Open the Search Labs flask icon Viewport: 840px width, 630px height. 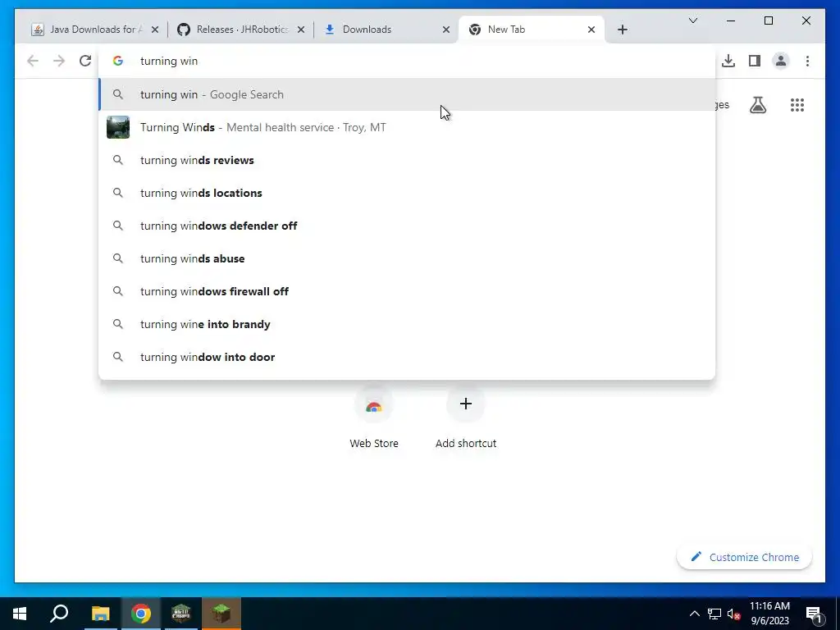[757, 105]
